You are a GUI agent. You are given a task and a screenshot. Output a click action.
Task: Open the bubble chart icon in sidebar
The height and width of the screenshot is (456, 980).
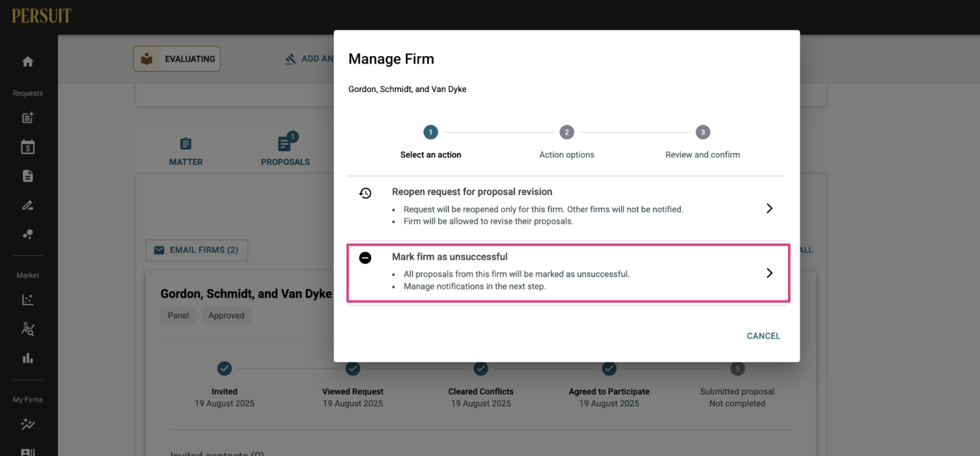tap(27, 235)
